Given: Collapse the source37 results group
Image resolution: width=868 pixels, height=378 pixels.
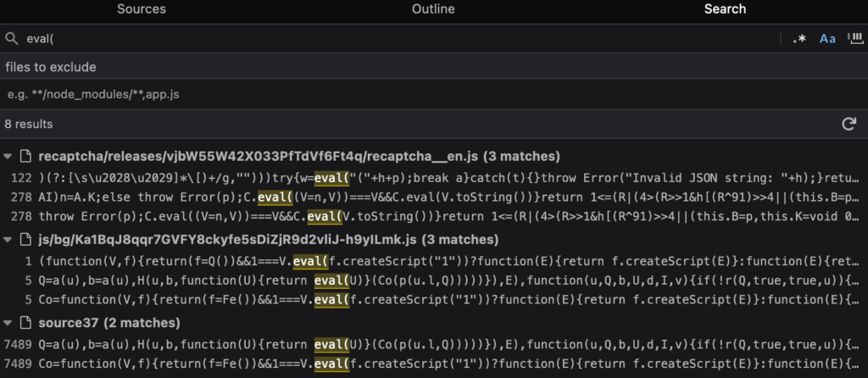Looking at the screenshot, I should (8, 323).
